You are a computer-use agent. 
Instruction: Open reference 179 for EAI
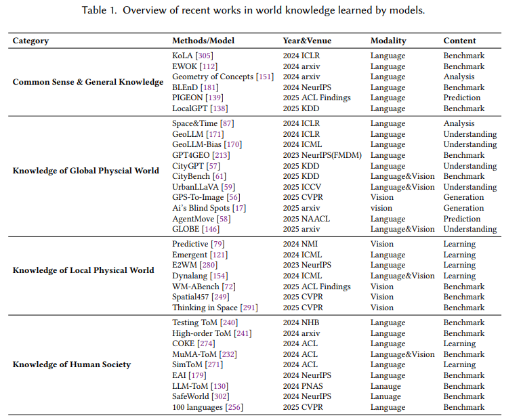click(x=197, y=375)
